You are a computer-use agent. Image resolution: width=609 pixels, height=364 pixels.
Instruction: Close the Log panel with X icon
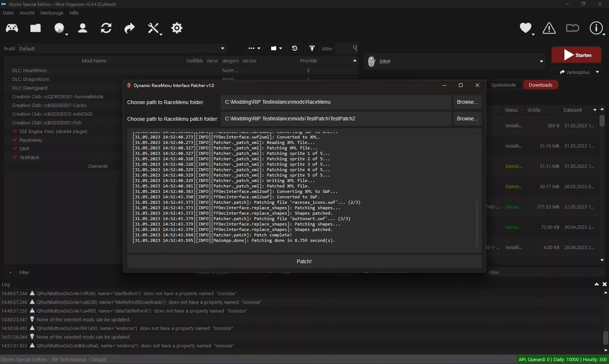[x=605, y=284]
